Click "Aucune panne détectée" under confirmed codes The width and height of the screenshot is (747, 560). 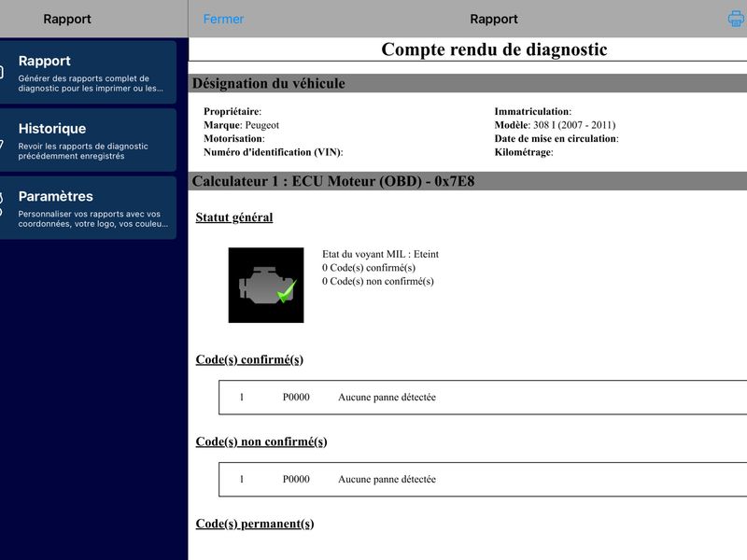click(x=387, y=398)
